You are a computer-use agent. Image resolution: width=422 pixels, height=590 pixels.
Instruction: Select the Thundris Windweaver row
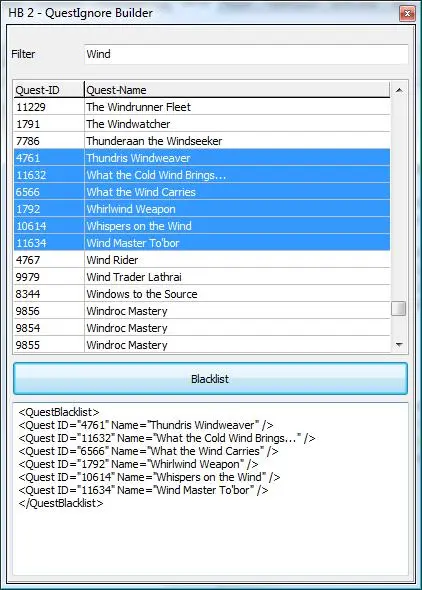[x=202, y=158]
